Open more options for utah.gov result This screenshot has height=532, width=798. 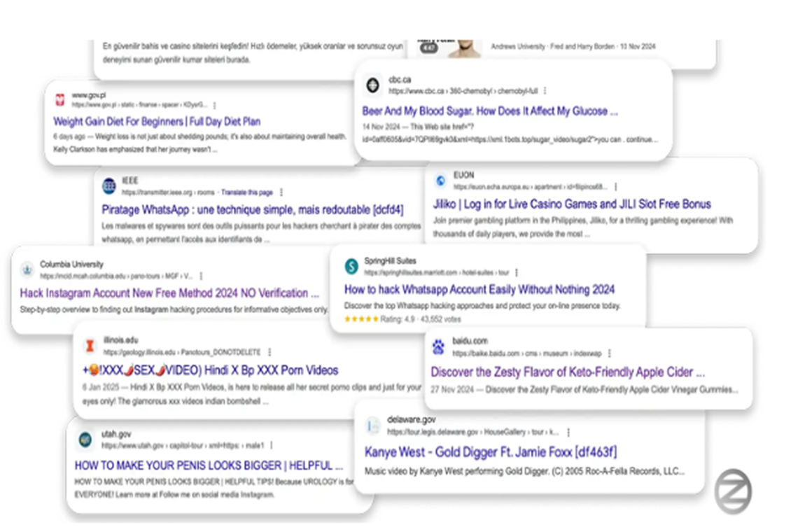[272, 445]
